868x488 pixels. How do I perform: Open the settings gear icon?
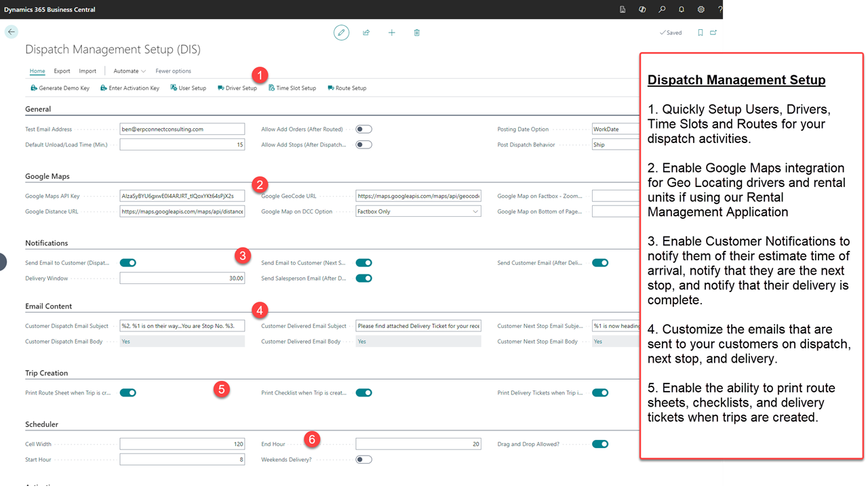[x=701, y=9]
